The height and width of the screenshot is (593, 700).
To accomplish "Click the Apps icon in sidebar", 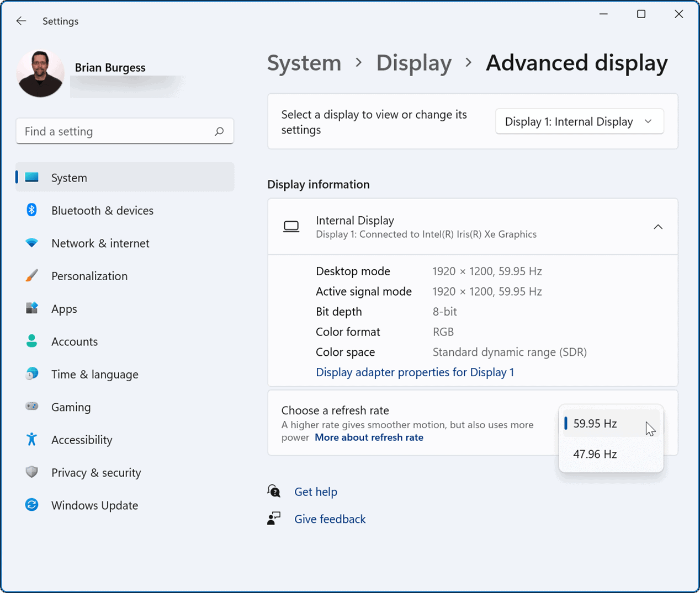I will coord(32,308).
